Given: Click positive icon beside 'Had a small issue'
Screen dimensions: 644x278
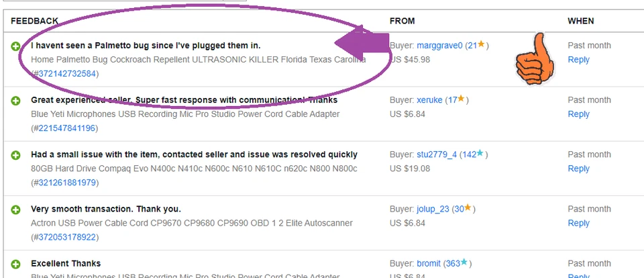Looking at the screenshot, I should click(x=15, y=155).
